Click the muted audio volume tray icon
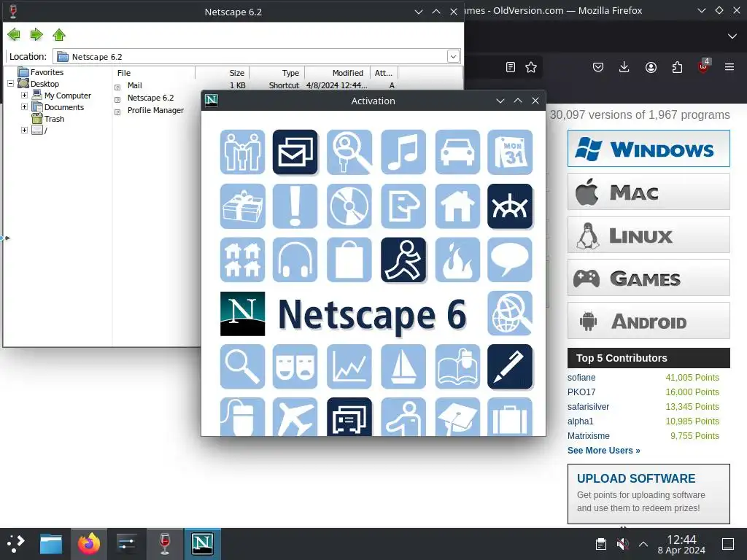 [x=622, y=544]
